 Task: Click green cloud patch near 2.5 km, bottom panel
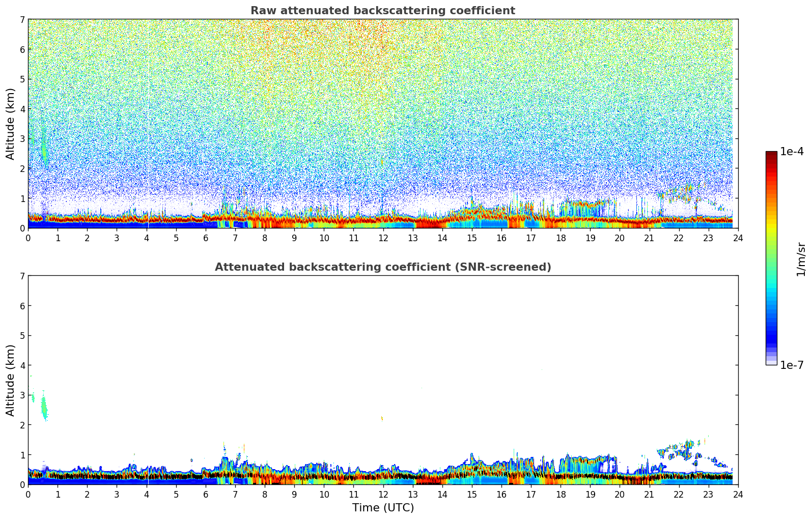[44, 408]
